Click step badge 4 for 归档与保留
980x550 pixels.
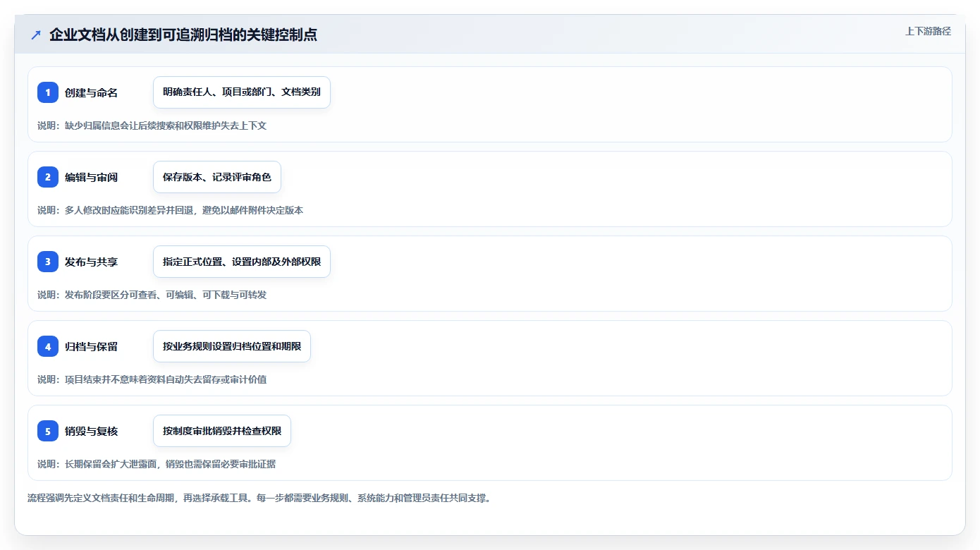point(48,346)
